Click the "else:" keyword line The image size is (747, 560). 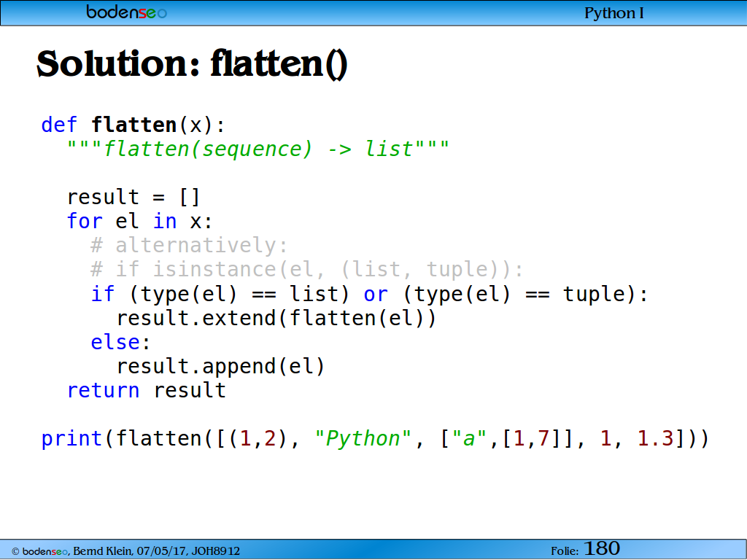(x=120, y=343)
